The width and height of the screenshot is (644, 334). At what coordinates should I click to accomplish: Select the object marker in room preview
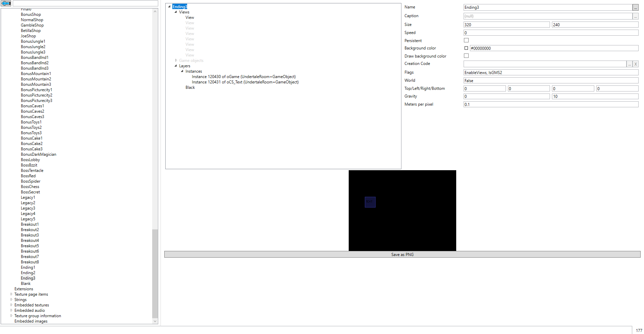370,202
